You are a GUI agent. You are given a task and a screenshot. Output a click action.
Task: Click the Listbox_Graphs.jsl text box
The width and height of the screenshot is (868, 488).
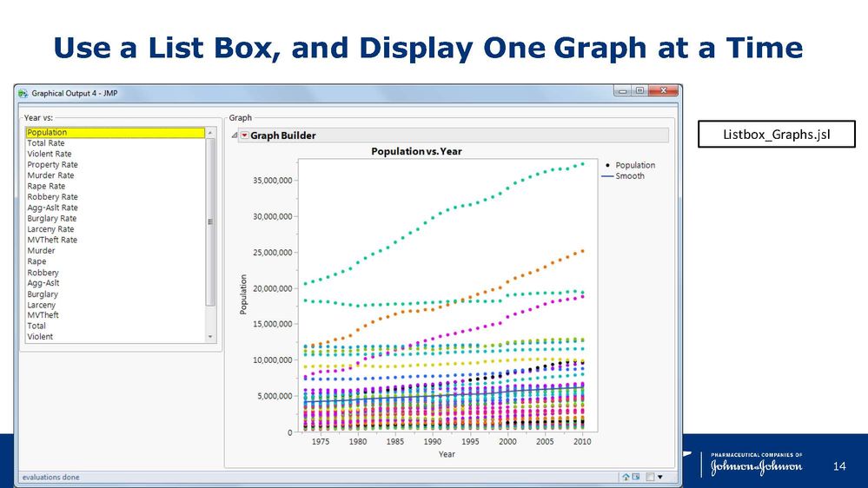(777, 135)
